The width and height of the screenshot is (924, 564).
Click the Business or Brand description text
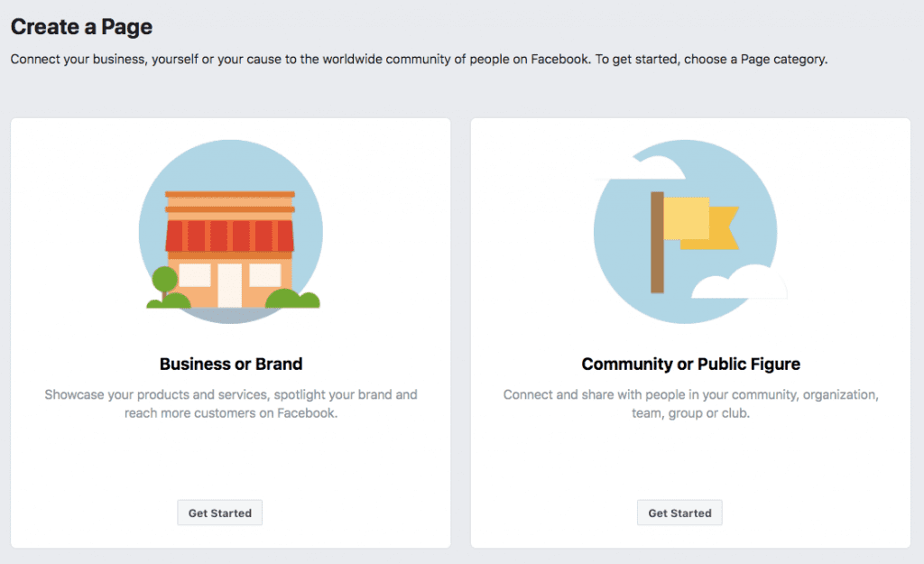point(230,402)
